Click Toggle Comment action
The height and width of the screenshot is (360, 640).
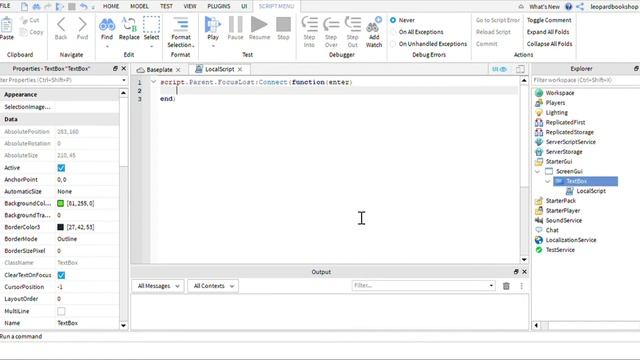(x=549, y=20)
